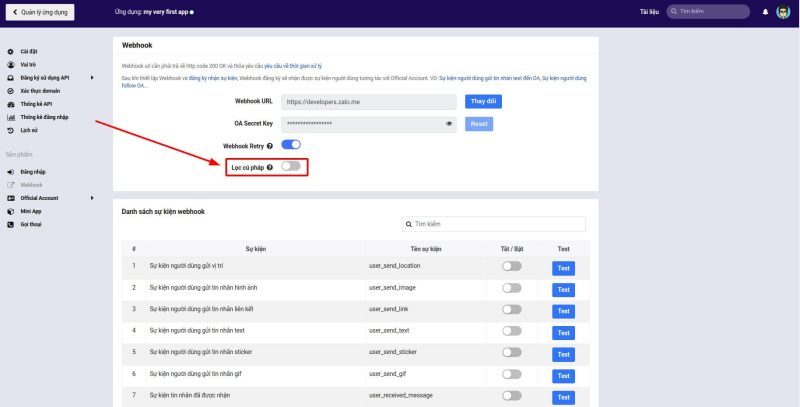Enable the Lọc cú pháp switch

coord(291,166)
